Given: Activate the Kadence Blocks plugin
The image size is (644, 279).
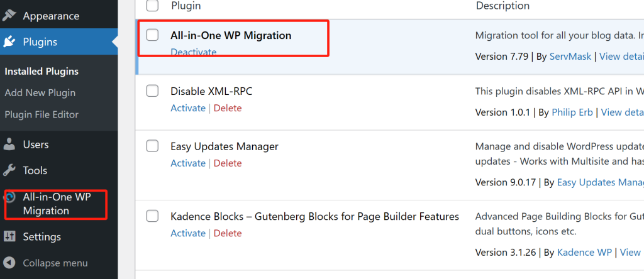Looking at the screenshot, I should point(188,233).
